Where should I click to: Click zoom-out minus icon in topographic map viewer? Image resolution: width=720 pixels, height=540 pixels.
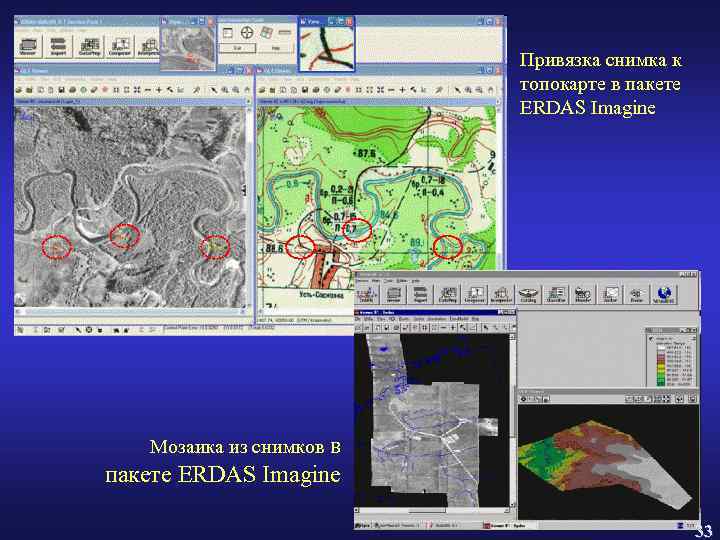click(x=391, y=90)
